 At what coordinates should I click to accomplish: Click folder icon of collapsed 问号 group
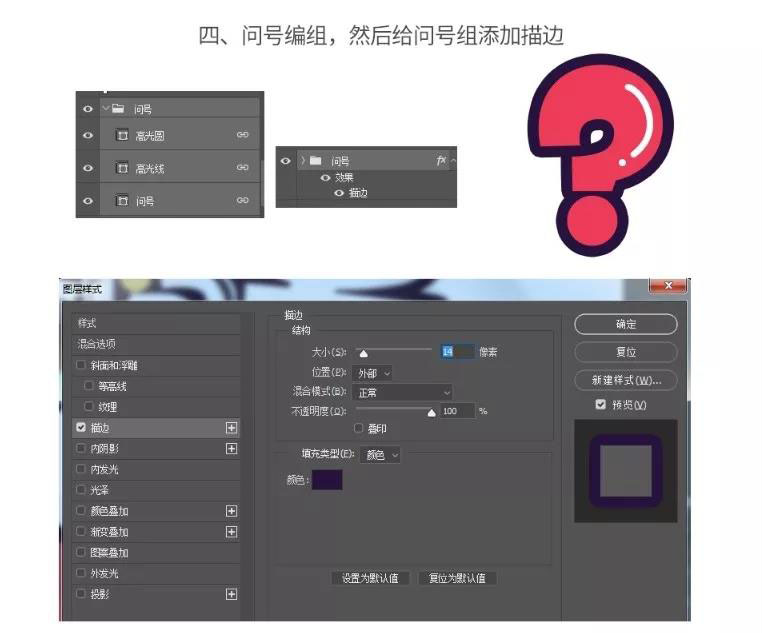(x=316, y=160)
